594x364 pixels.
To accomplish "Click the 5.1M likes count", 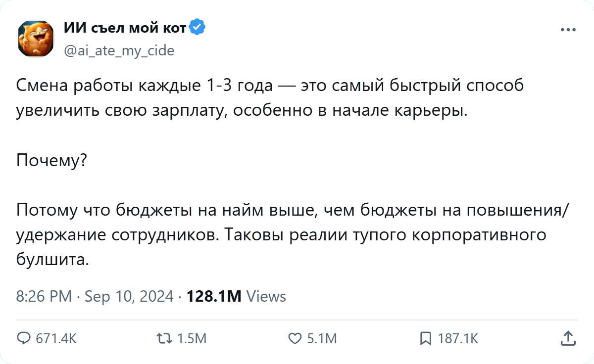I will [322, 338].
